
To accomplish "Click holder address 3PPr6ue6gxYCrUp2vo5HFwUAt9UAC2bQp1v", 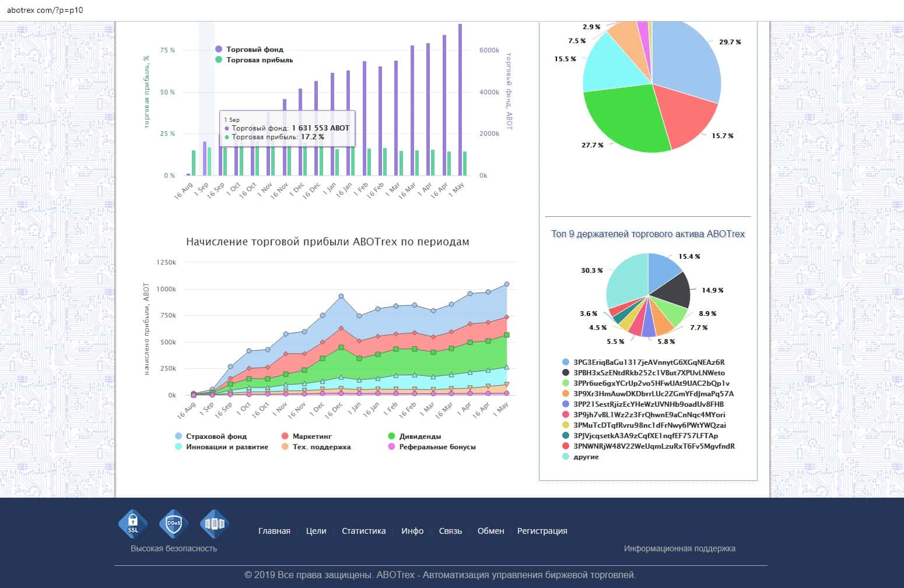I will point(646,383).
